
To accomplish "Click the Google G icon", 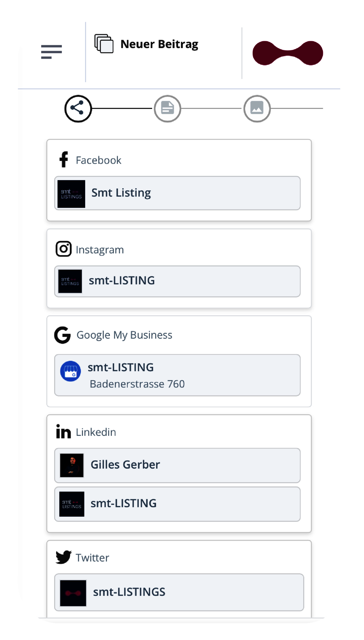I will click(x=63, y=335).
